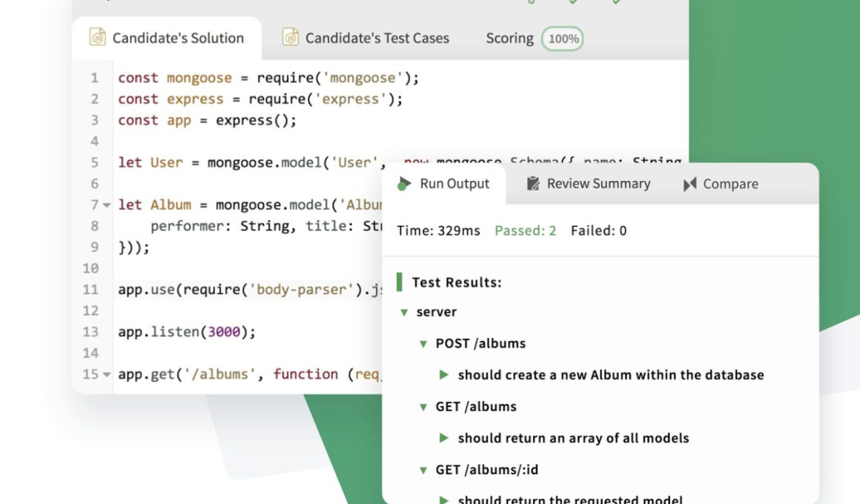Click the 'Passed: 2' result text
The width and height of the screenshot is (860, 504).
click(x=526, y=231)
